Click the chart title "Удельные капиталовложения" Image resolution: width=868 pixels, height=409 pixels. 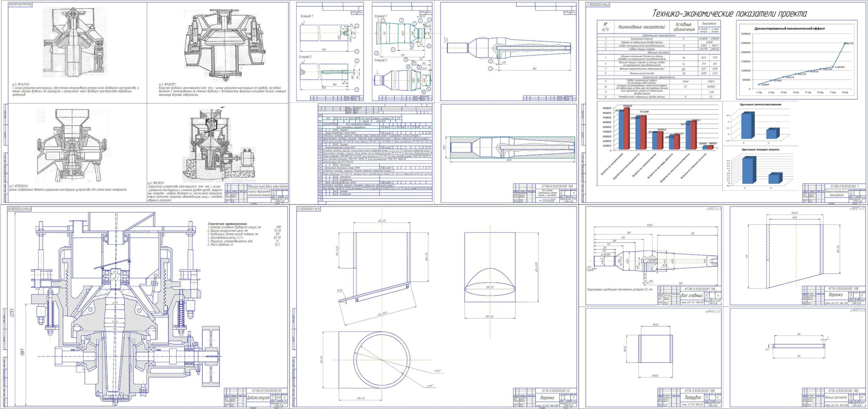point(760,104)
